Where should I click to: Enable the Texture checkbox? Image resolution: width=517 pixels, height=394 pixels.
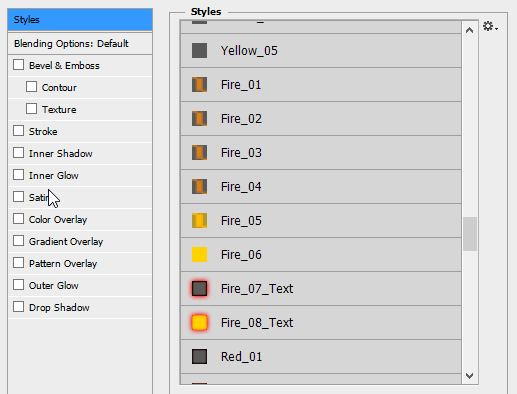tap(31, 109)
